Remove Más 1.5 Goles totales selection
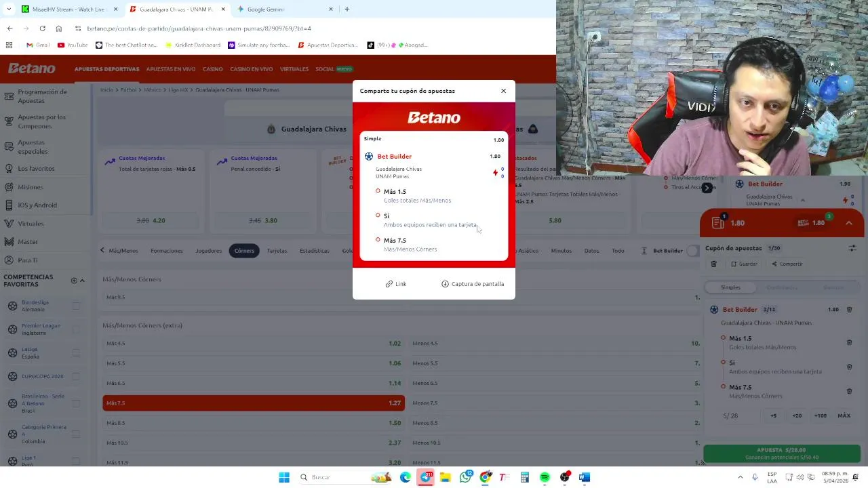The width and height of the screenshot is (868, 488). coord(849,343)
